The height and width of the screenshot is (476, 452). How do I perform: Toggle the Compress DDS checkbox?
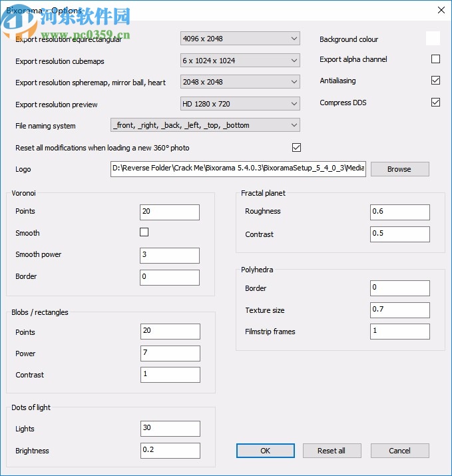[435, 103]
